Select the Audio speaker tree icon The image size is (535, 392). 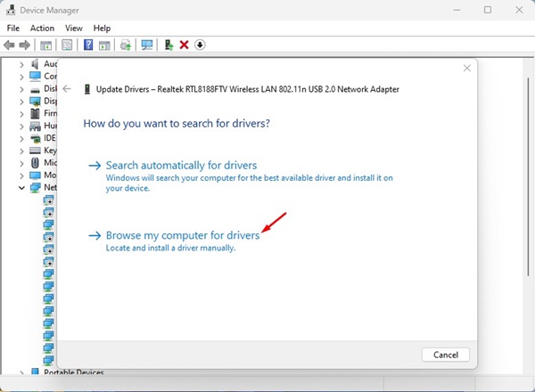tap(35, 64)
